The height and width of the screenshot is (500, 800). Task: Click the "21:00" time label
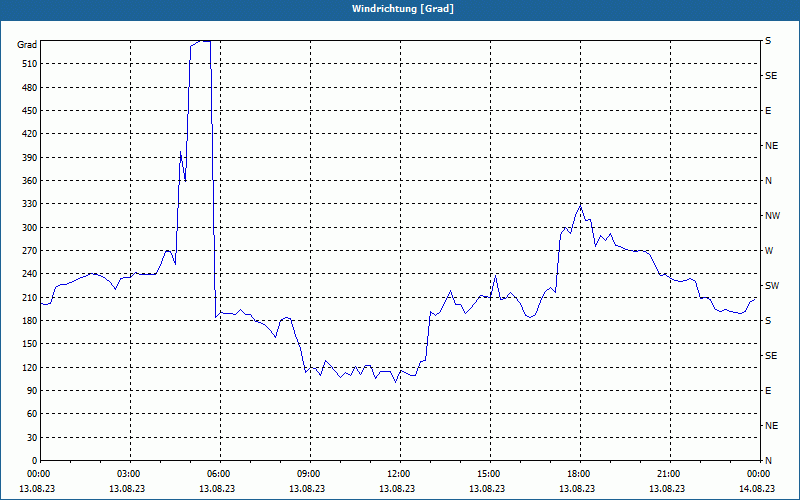click(669, 474)
